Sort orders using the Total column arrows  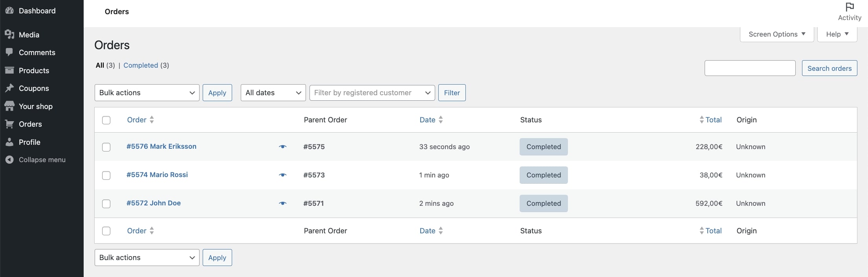tap(702, 120)
